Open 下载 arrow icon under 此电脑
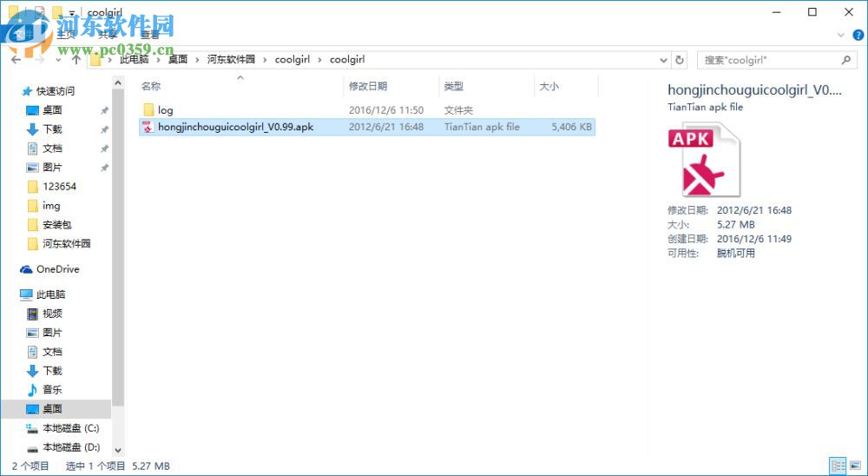 coord(33,371)
